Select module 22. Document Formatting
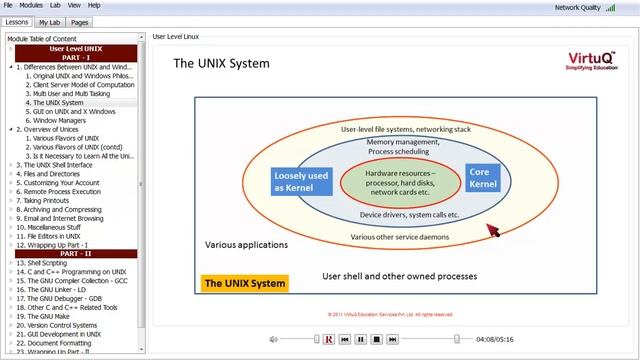Image resolution: width=640 pixels, height=360 pixels. click(53, 343)
